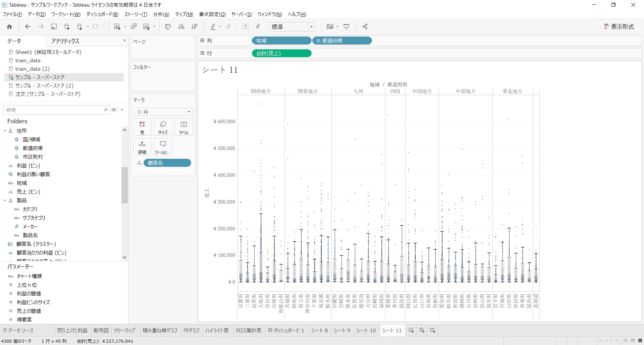Click the pin fix axes icon
Screen dimensions: 644x345
(x=258, y=26)
